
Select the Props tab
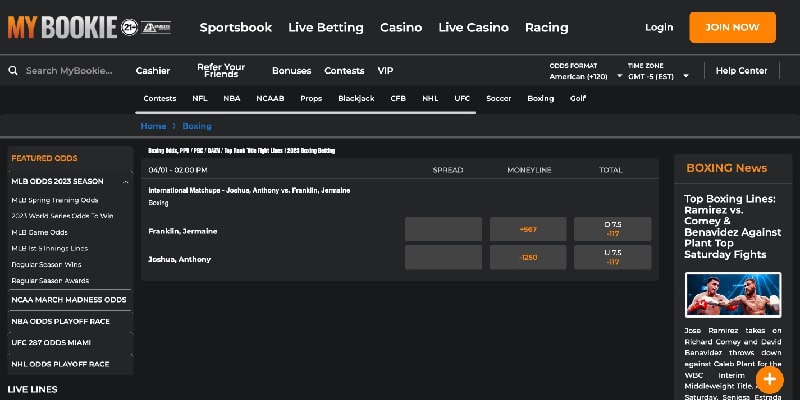(311, 98)
